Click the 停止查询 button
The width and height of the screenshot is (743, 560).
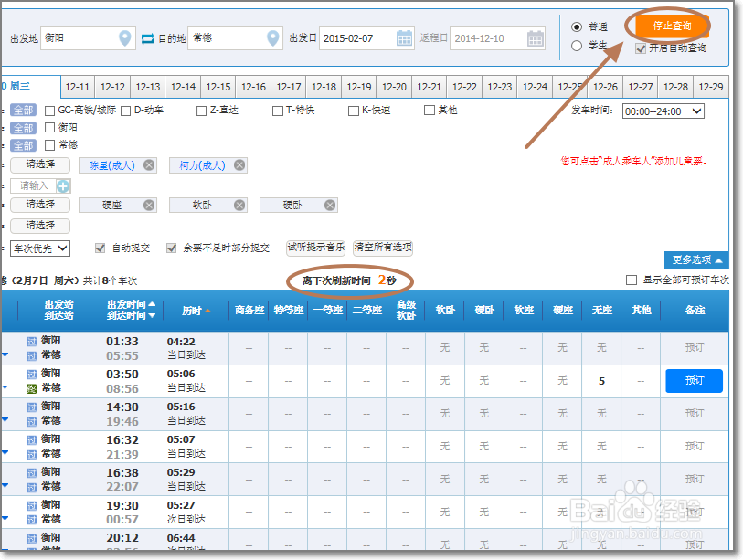(x=673, y=26)
